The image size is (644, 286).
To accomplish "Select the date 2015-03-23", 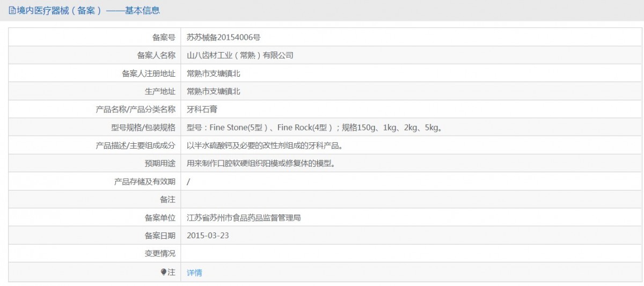I will tap(208, 235).
